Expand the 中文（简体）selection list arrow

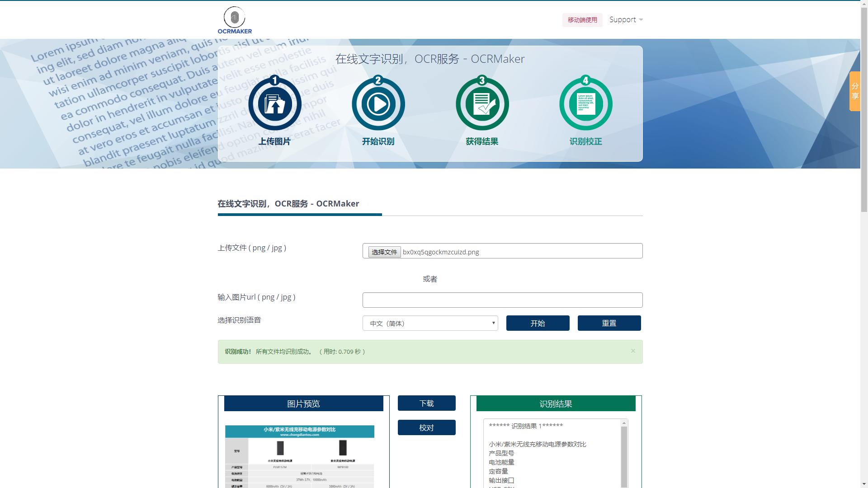(x=493, y=323)
